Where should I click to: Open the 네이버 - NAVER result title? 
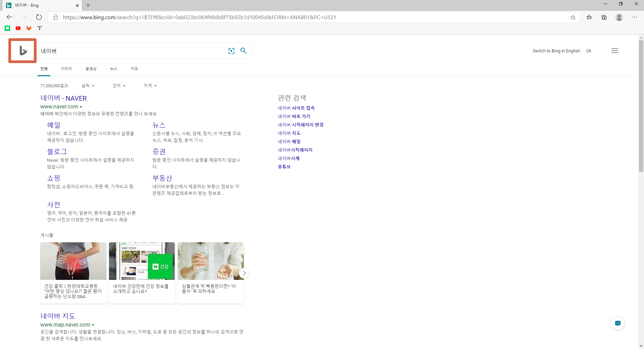click(64, 98)
